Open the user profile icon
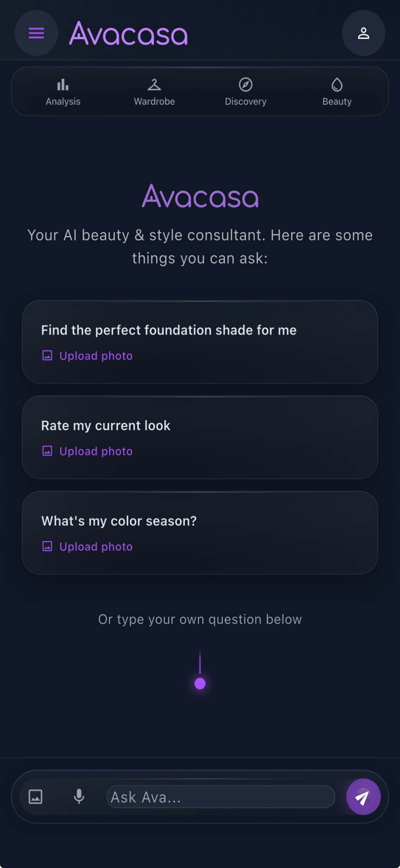This screenshot has height=868, width=400. pos(363,33)
